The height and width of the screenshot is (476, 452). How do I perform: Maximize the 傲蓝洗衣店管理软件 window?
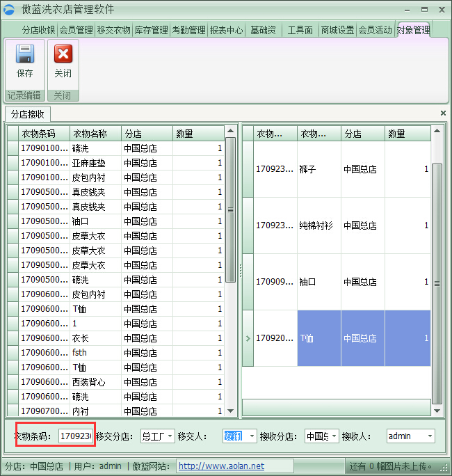pyautogui.click(x=424, y=10)
